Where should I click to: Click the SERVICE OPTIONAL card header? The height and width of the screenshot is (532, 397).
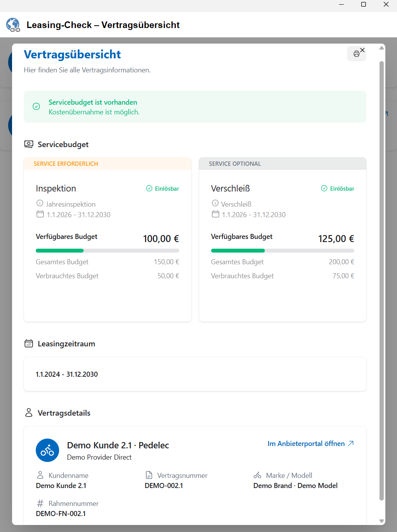(x=283, y=163)
